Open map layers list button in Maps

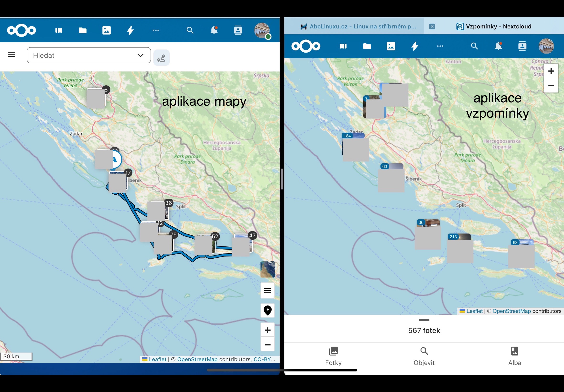[267, 291]
